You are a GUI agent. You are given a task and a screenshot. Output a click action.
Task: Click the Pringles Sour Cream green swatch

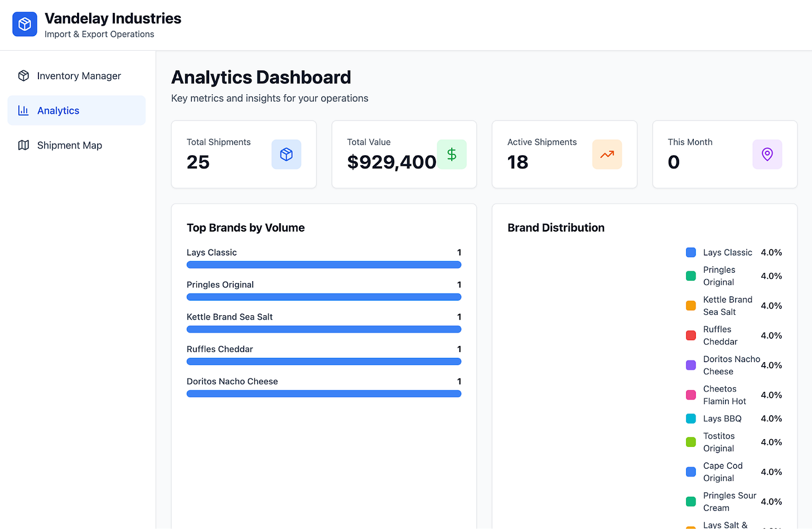[690, 502]
